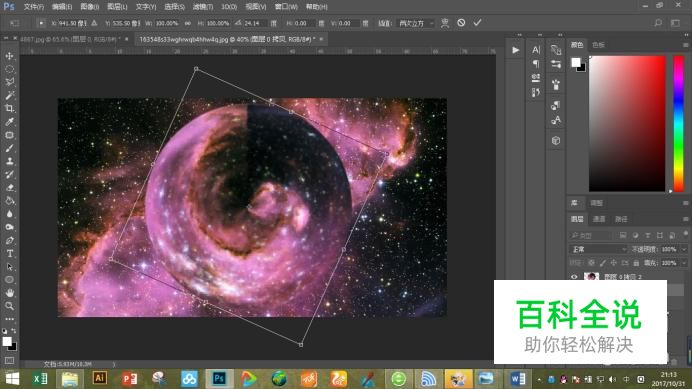Select the Crop tool
This screenshot has width=692, height=389.
point(9,109)
